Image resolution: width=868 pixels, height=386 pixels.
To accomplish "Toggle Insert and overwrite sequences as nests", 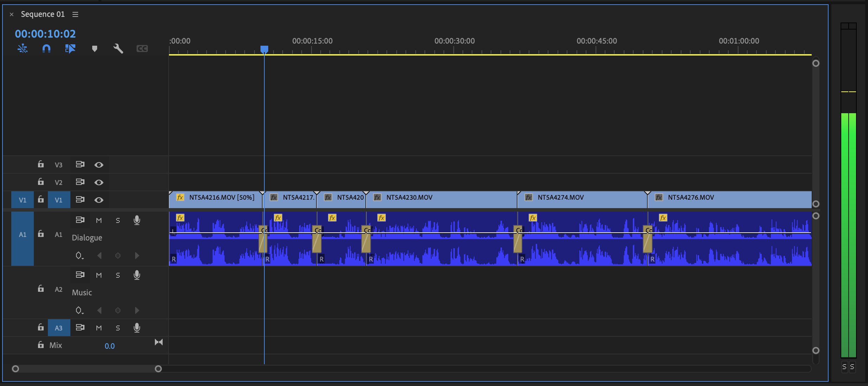I will pos(23,48).
